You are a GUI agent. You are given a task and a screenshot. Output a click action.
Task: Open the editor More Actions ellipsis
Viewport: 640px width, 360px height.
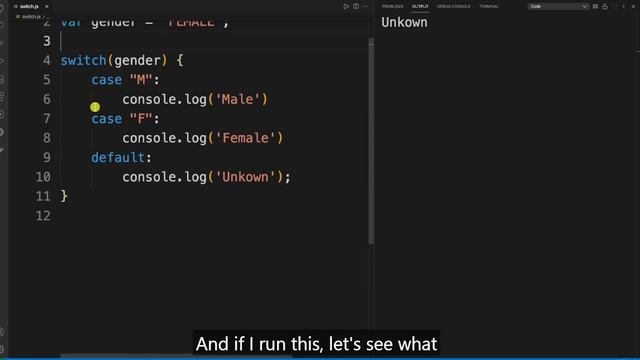pos(365,7)
